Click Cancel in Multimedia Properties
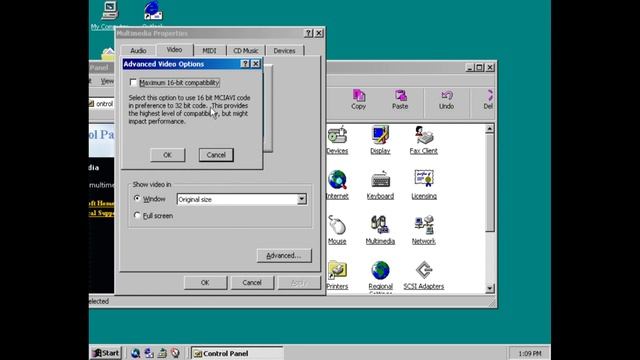This screenshot has height=360, width=640. tap(252, 282)
